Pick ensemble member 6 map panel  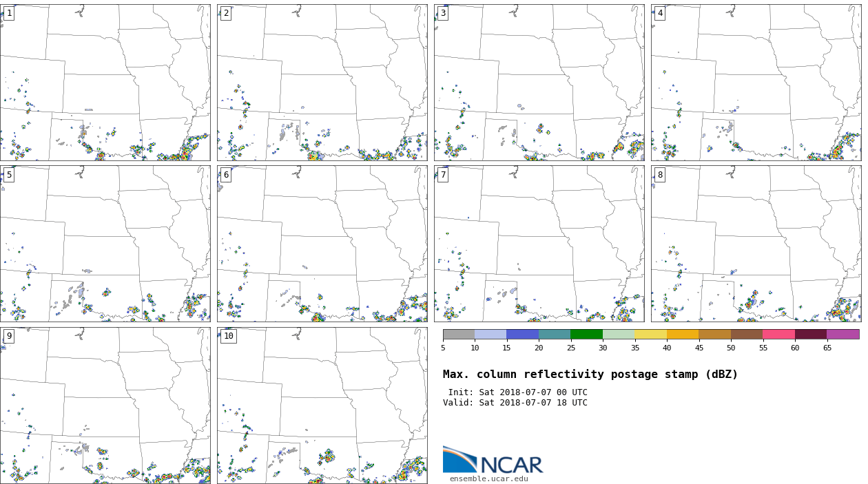point(322,244)
